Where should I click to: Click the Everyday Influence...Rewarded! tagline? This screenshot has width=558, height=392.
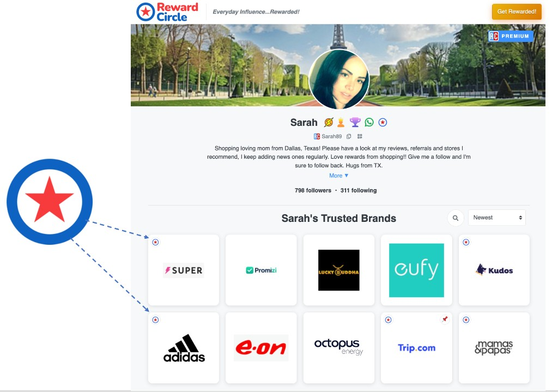point(256,12)
